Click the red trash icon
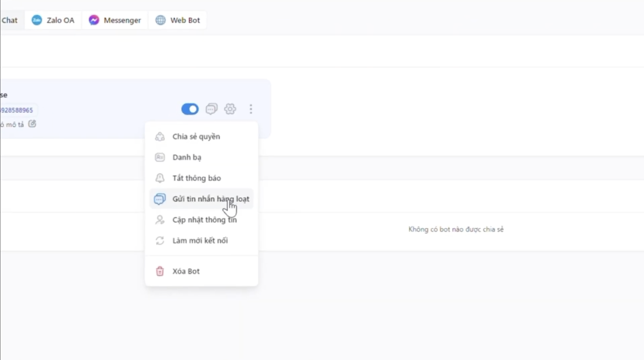This screenshot has width=644, height=360. tap(160, 271)
